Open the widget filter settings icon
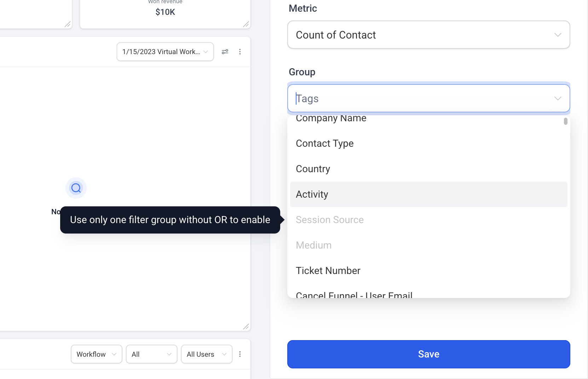 tap(225, 52)
